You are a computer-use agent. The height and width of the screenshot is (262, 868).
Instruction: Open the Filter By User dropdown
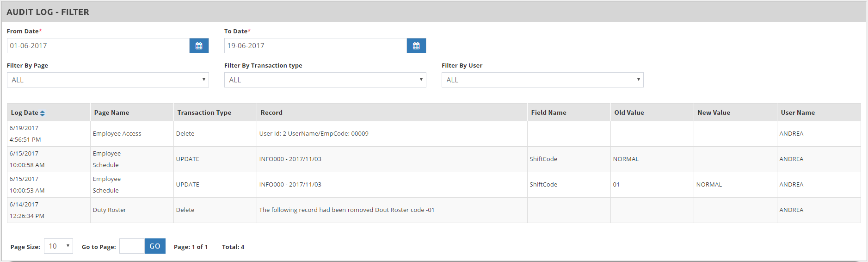[542, 80]
